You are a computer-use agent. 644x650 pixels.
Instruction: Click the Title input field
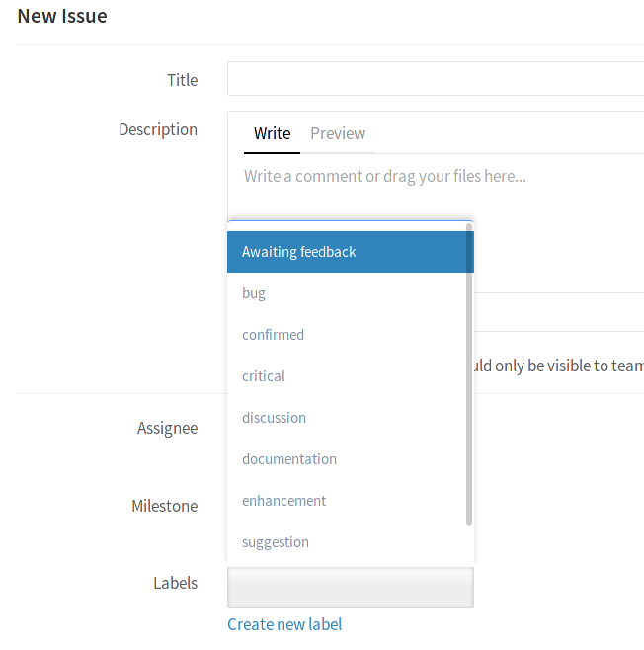[x=435, y=79]
